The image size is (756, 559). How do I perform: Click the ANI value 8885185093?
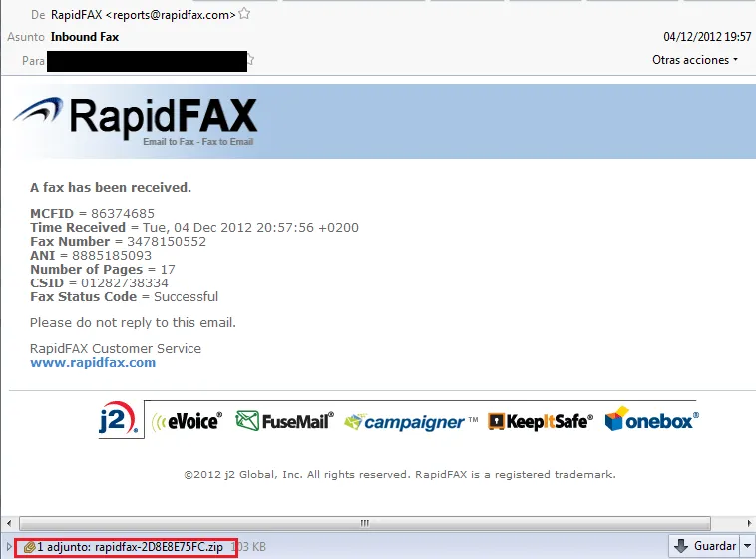pyautogui.click(x=112, y=256)
